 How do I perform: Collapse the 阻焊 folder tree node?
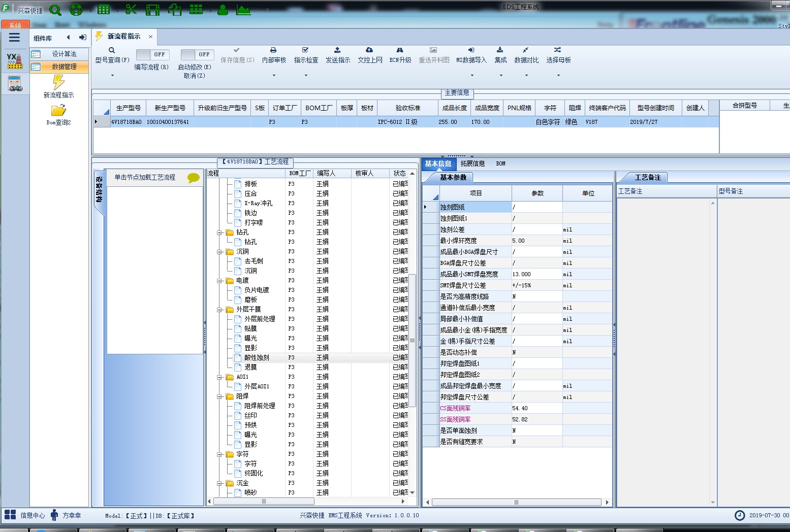(x=220, y=396)
